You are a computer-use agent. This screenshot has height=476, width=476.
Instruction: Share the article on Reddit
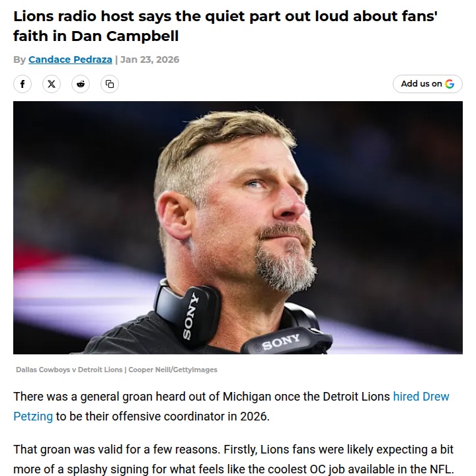[x=81, y=84]
